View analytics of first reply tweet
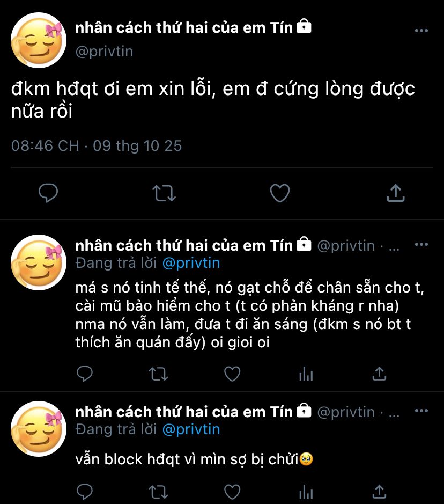The image size is (444, 504). (306, 374)
